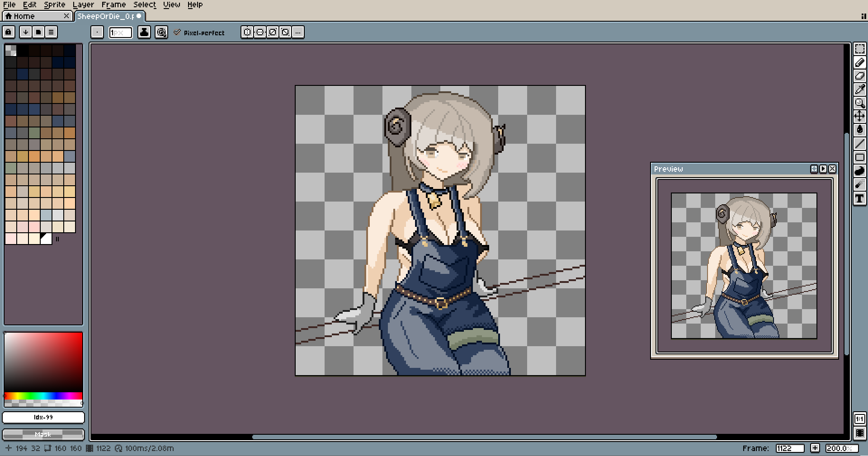Open the palette options hamburger menu
The width and height of the screenshot is (868, 456).
51,32
